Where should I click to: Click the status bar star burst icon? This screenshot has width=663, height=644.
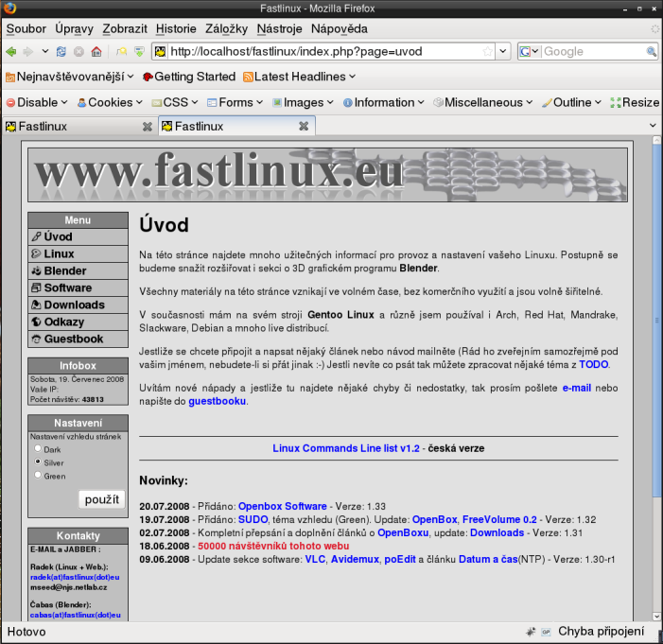pos(531,632)
